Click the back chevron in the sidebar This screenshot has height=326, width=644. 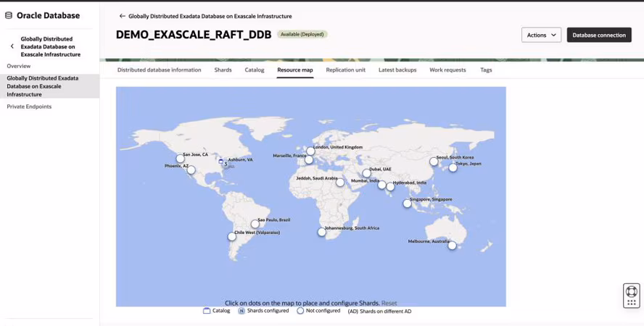pyautogui.click(x=12, y=46)
